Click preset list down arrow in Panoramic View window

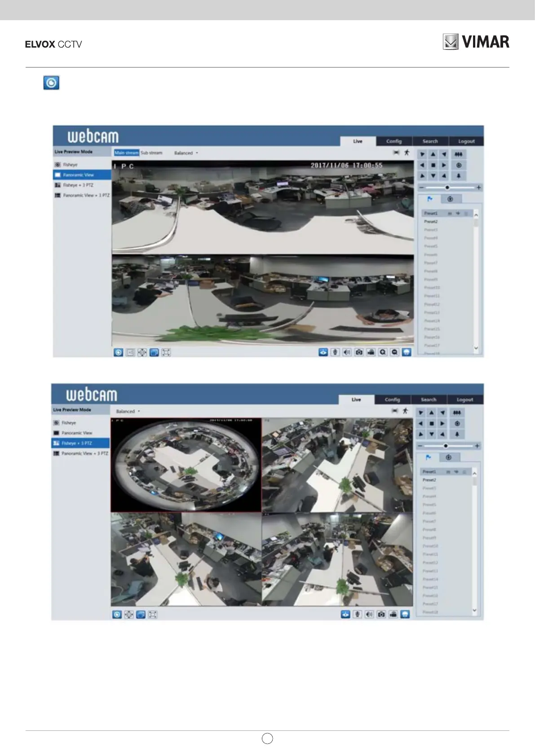coord(476,348)
